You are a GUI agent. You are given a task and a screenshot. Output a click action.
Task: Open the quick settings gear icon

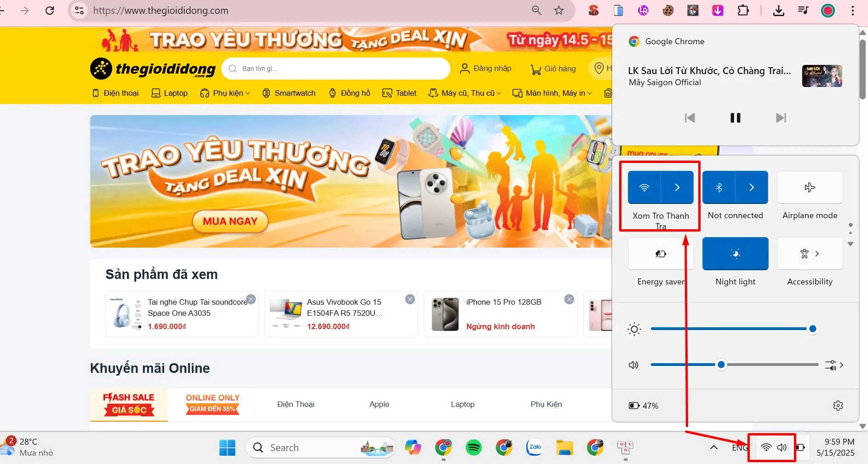click(x=838, y=406)
